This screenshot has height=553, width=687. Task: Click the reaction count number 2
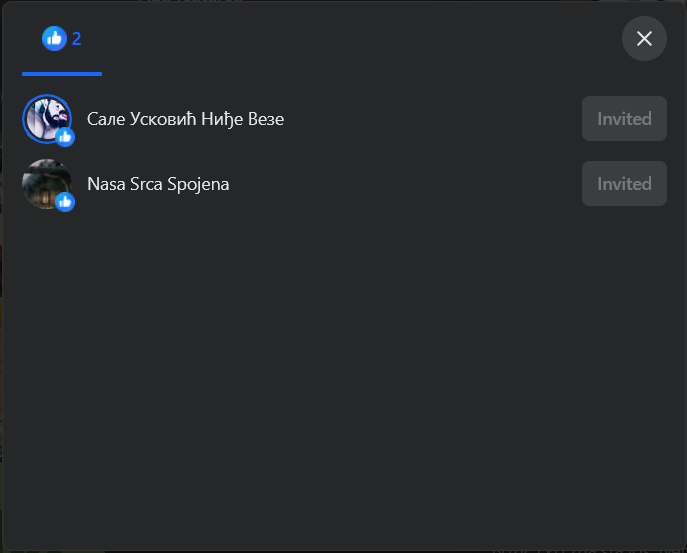coord(76,39)
